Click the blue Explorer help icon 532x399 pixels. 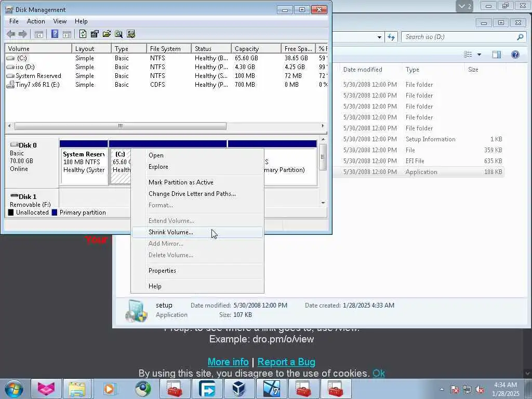click(x=515, y=55)
